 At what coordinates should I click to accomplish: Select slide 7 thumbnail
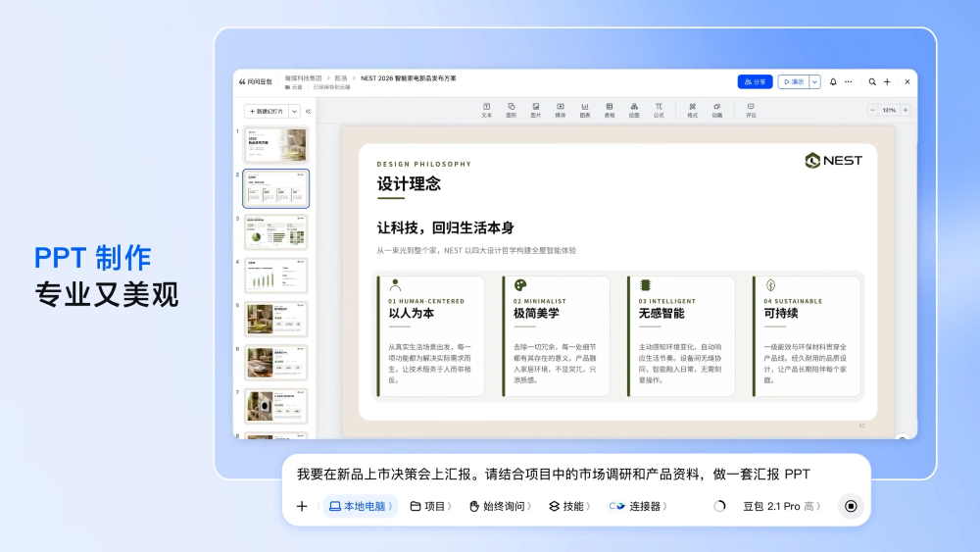pos(275,406)
